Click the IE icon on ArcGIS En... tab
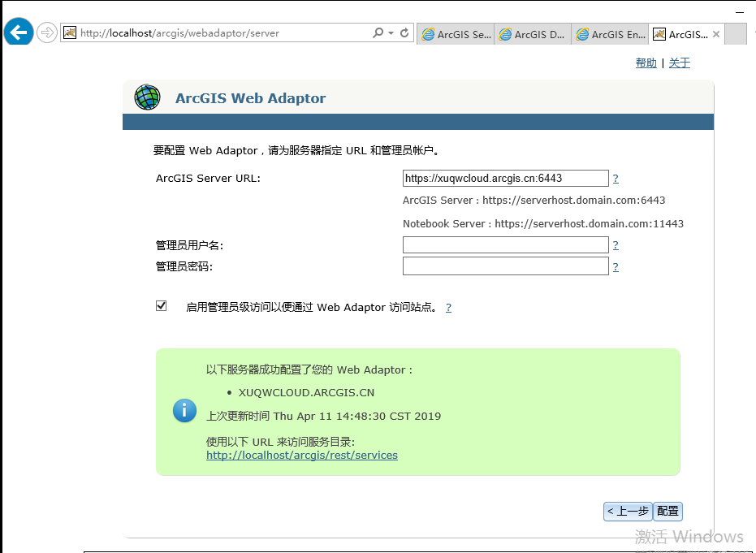The width and height of the screenshot is (756, 553). 582,34
